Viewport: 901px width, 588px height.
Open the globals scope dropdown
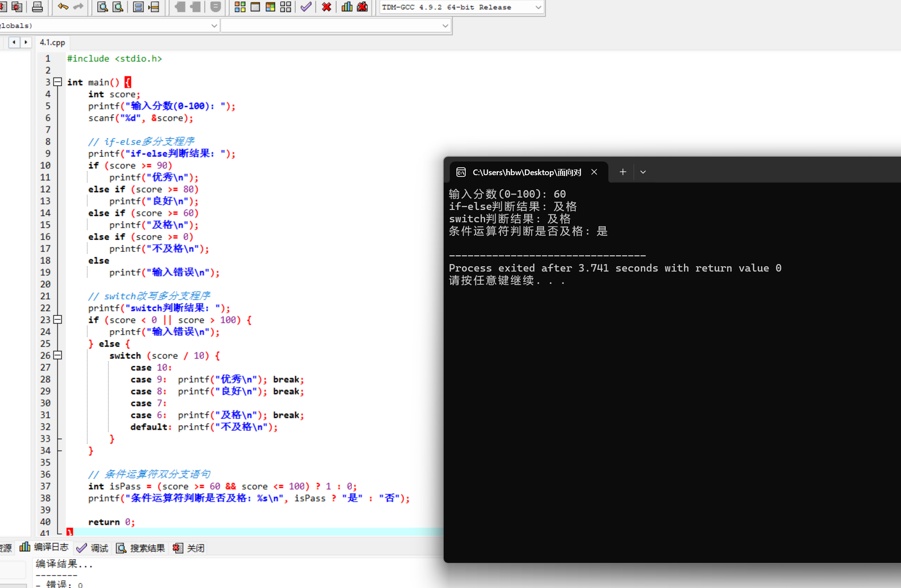pos(214,26)
